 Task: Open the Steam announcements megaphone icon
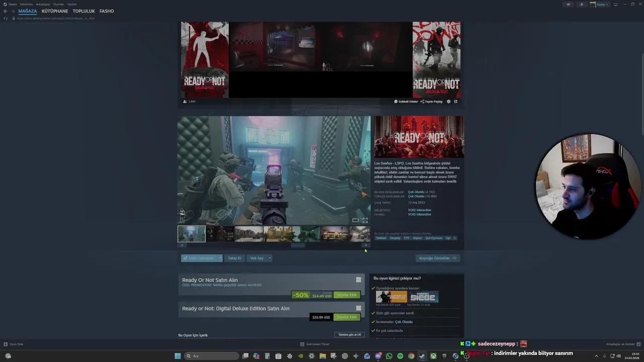click(569, 5)
